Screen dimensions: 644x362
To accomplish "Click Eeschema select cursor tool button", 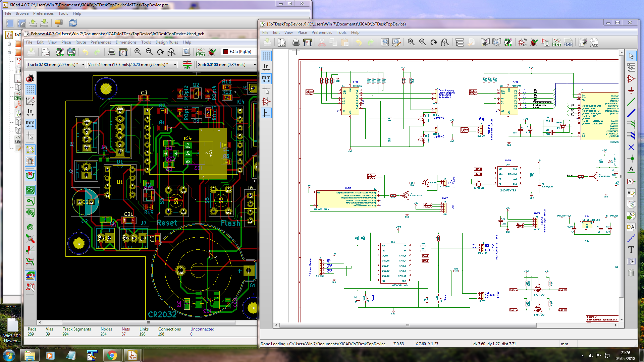I will [x=631, y=56].
